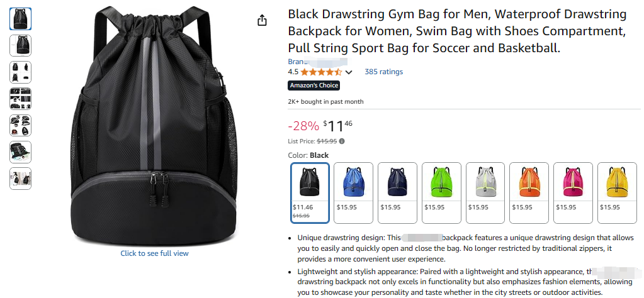Show the fourth thumbnail of feature details
Viewport: 644px width, 298px height.
pyautogui.click(x=21, y=99)
